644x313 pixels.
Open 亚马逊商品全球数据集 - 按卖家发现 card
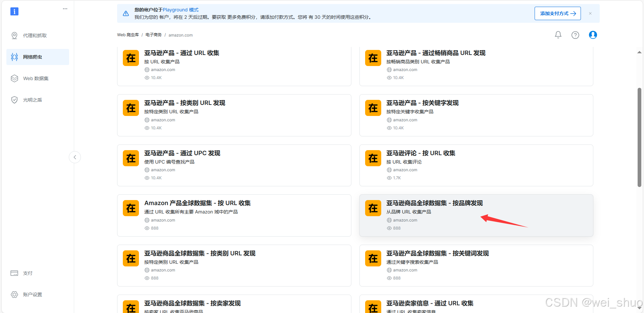point(234,304)
